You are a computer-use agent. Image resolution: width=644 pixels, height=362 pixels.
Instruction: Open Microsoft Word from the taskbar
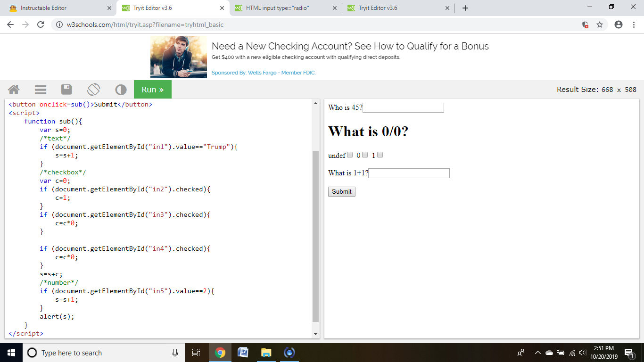pyautogui.click(x=243, y=353)
